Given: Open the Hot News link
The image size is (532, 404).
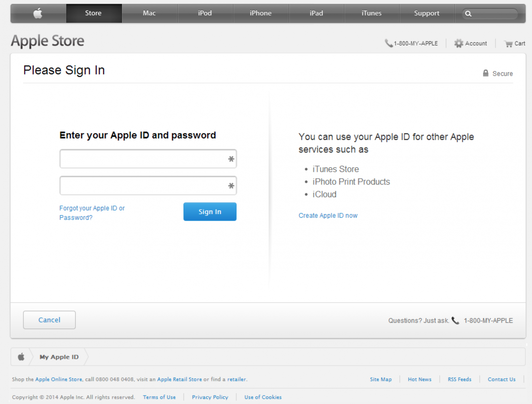Looking at the screenshot, I should coord(419,379).
